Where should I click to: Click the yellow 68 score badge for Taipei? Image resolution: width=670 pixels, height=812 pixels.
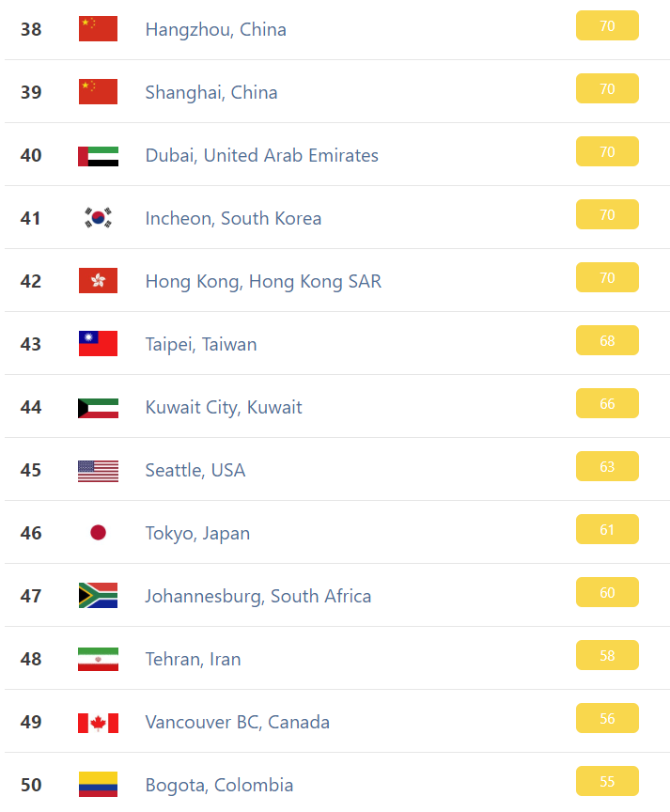(x=607, y=340)
